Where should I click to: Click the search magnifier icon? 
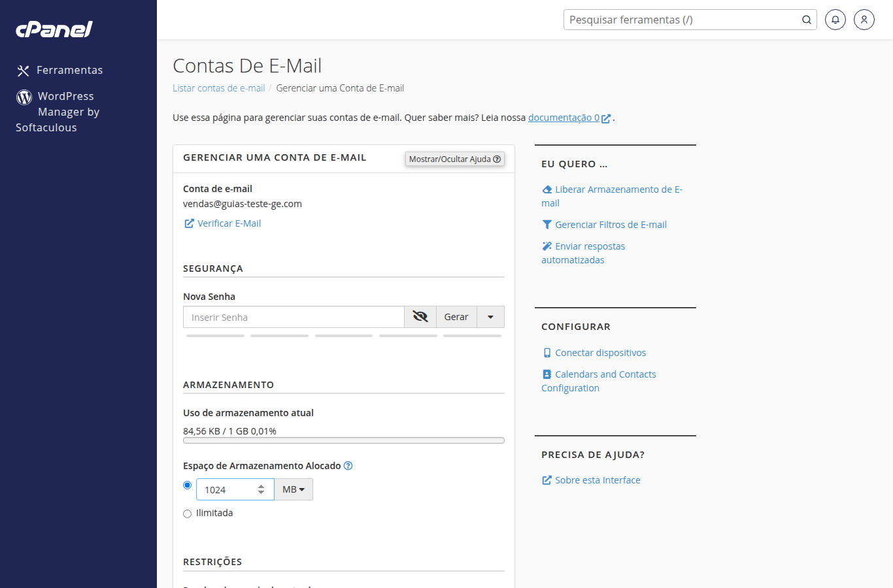click(x=807, y=20)
